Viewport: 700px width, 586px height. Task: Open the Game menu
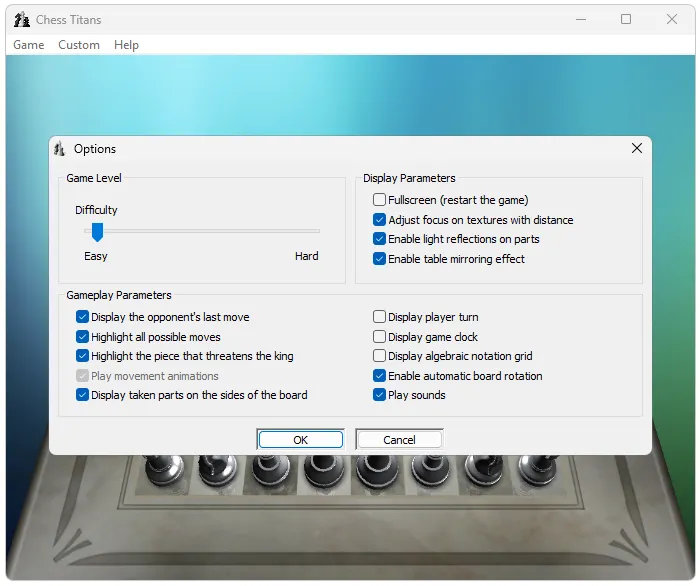(x=29, y=45)
